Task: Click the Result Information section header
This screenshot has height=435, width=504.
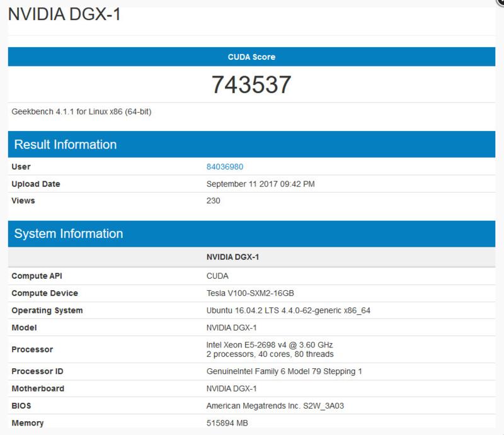Action: 65,144
